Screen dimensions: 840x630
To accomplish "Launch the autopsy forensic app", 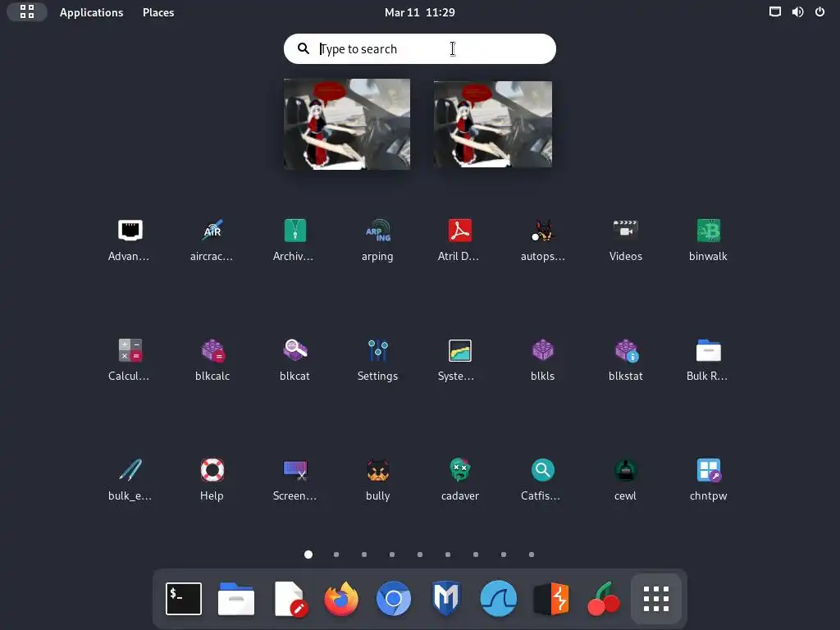I will (x=543, y=231).
